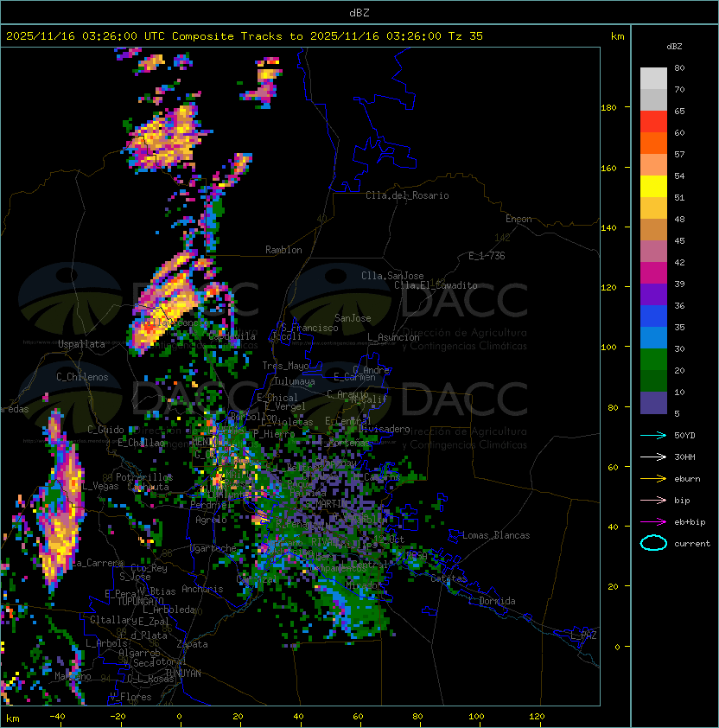
Task: Click the 'Agrelo' map label
Action: (x=211, y=520)
